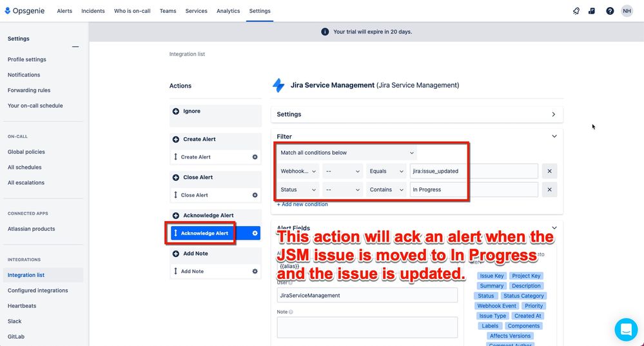Open gear settings for Acknowledge Alert rule
644x346 pixels.
click(255, 233)
